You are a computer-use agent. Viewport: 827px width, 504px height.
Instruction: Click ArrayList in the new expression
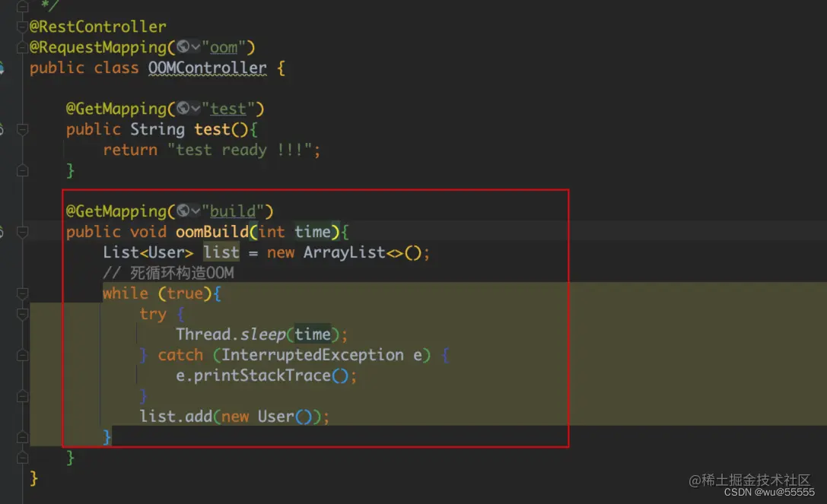tap(344, 252)
